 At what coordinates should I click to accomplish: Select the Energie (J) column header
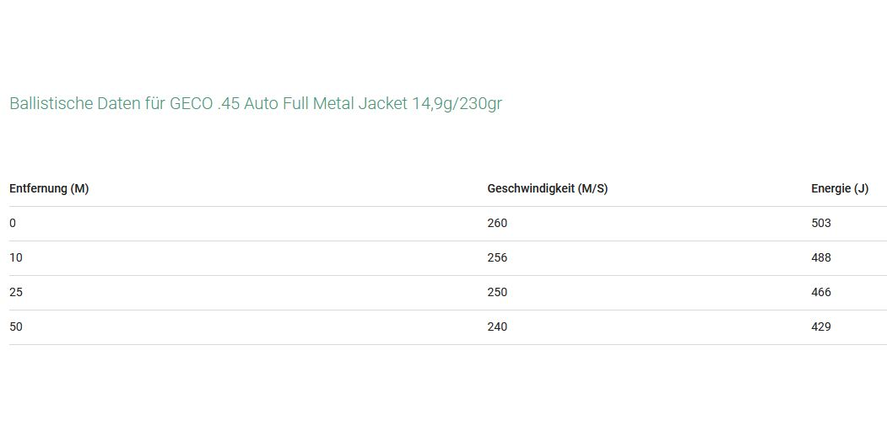click(x=839, y=188)
